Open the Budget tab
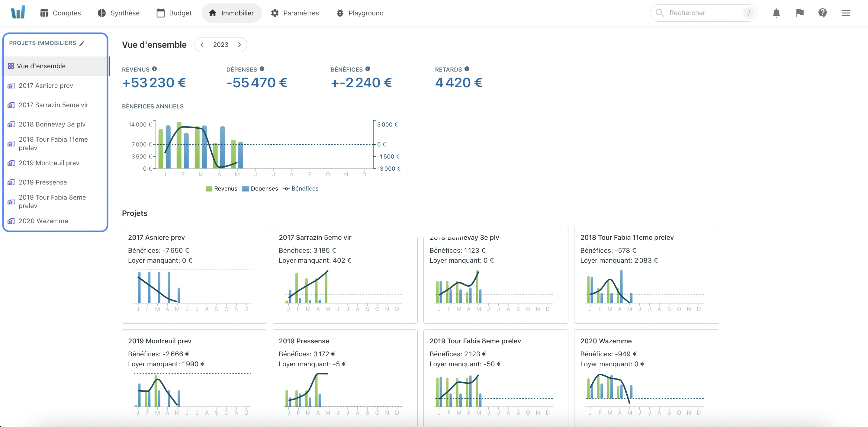 point(174,13)
